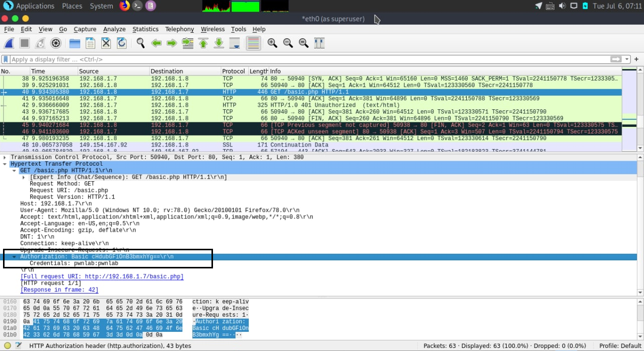Open the Edit menu
This screenshot has height=351, width=644.
click(x=26, y=29)
